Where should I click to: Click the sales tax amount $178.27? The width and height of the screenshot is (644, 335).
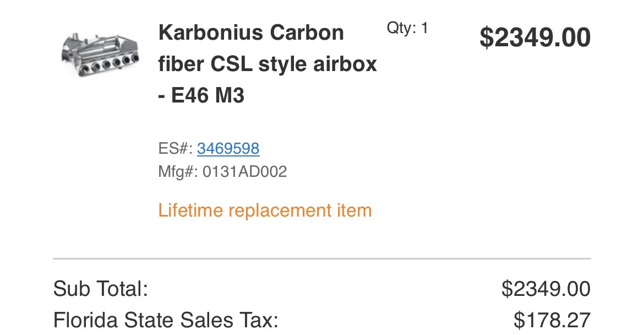(x=552, y=320)
